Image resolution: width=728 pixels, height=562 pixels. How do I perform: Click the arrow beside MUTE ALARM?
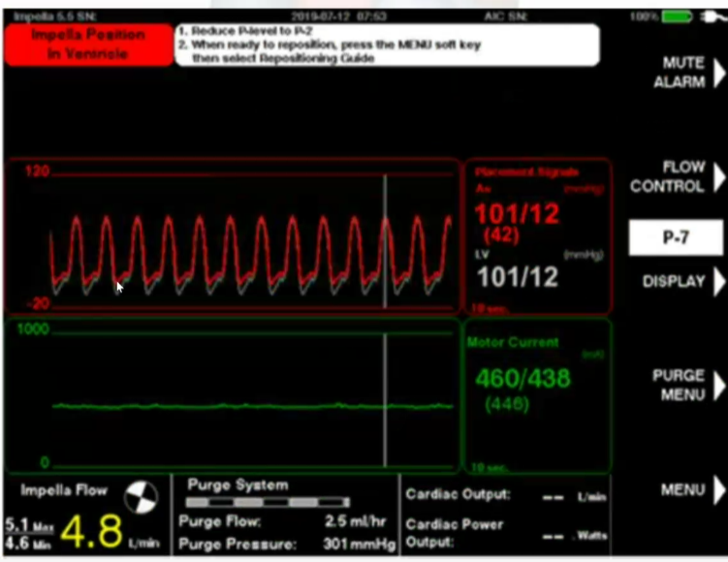(x=718, y=73)
